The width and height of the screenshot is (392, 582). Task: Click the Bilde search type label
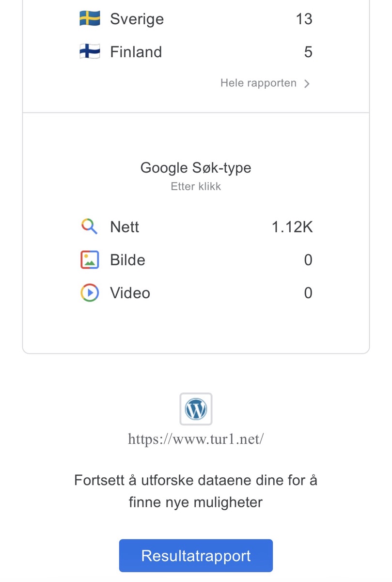tap(127, 260)
